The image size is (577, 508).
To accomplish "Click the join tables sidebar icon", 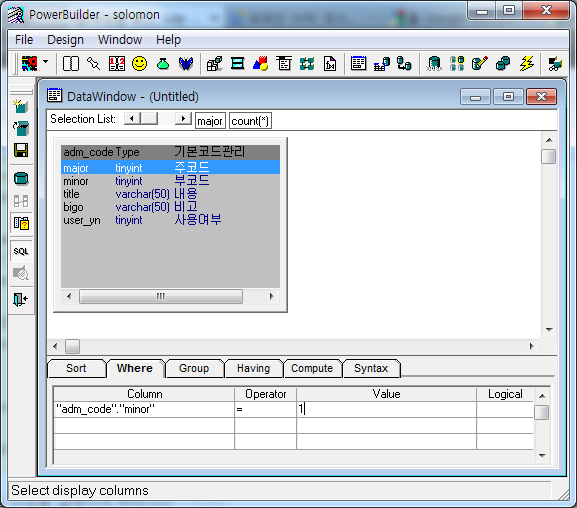I will (x=21, y=201).
